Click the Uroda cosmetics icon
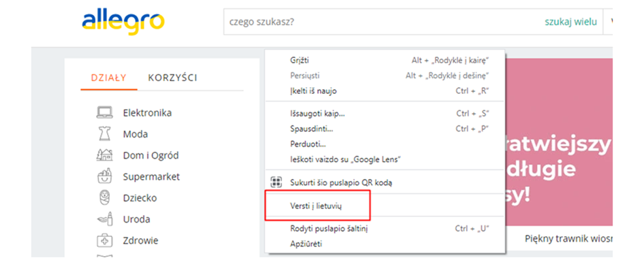The height and width of the screenshot is (275, 644). click(x=104, y=219)
